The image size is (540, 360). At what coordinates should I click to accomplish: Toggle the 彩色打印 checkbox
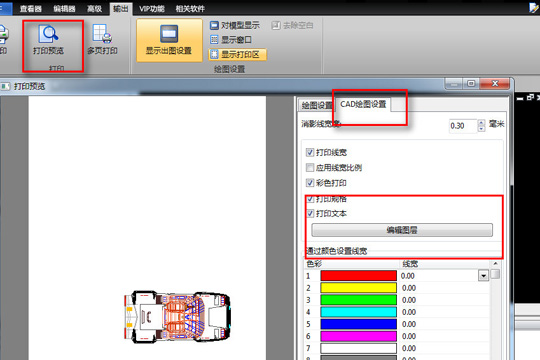(x=310, y=183)
